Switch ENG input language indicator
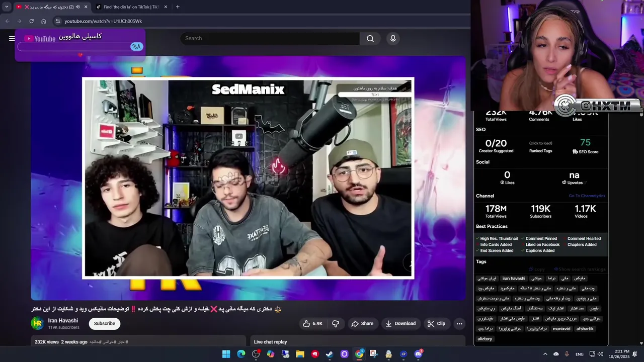This screenshot has height=362, width=644. (580, 354)
